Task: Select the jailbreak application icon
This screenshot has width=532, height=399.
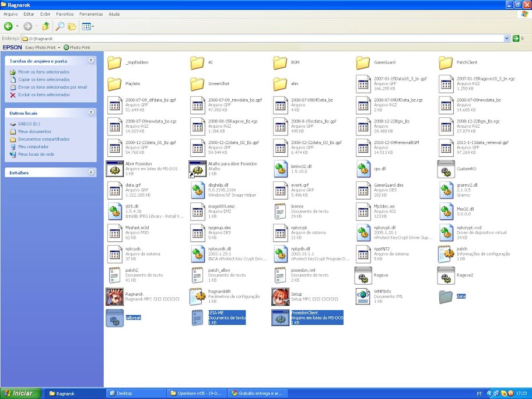Action: [115, 318]
